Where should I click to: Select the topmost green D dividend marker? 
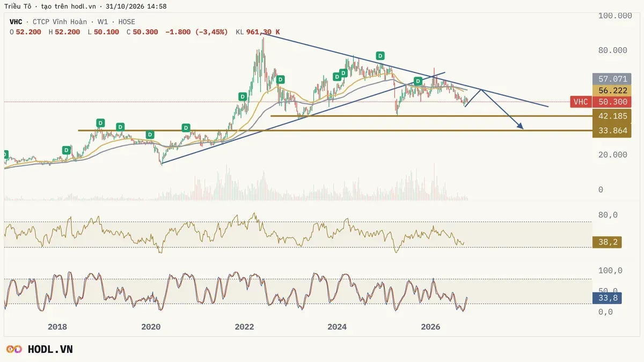[x=380, y=55]
